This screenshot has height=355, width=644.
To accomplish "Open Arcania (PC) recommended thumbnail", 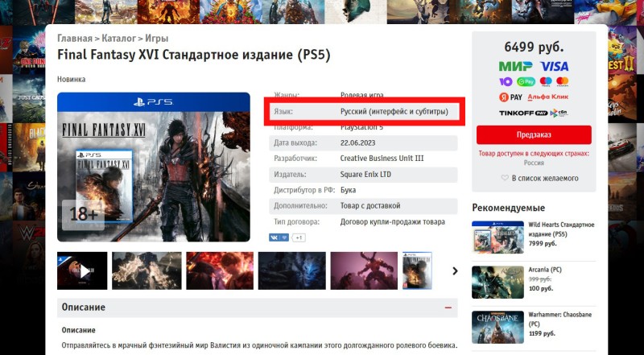I will click(x=497, y=282).
